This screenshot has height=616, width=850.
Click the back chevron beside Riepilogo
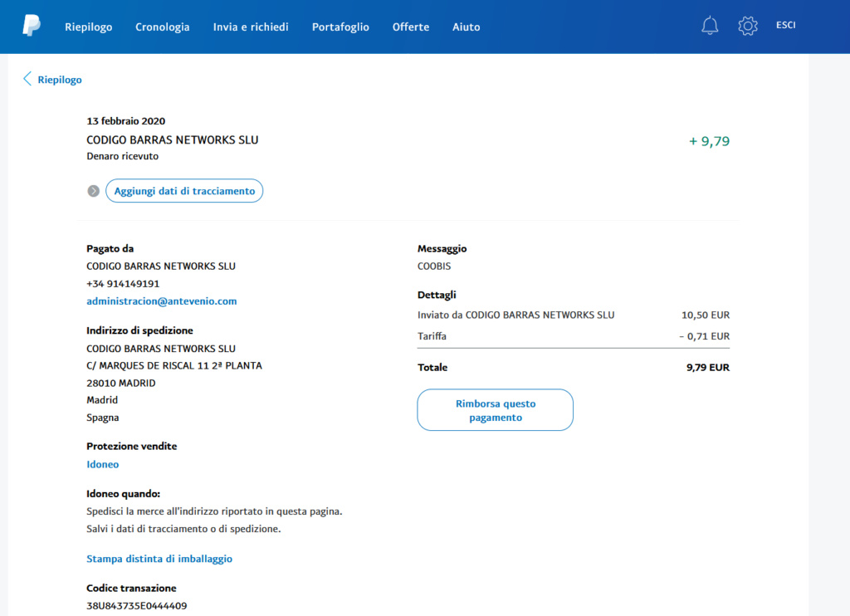27,79
